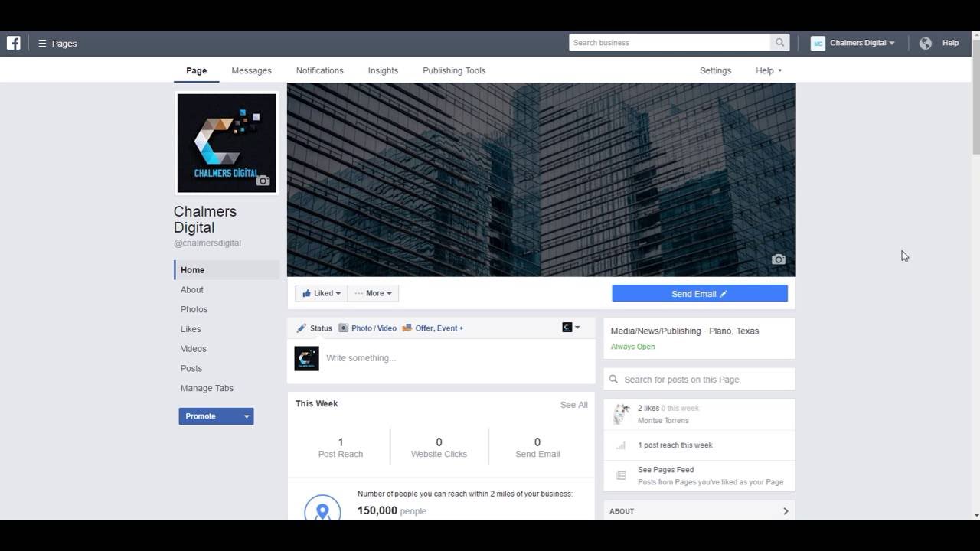Click the Promote button
The image size is (980, 551).
point(209,416)
